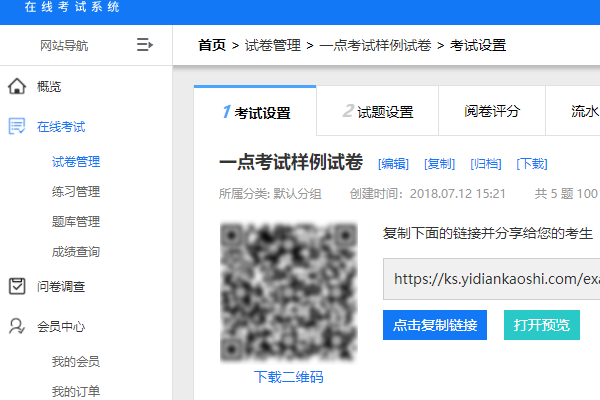Viewport: 600px width, 400px height.
Task: Click the 下载二维码 link
Action: (289, 377)
